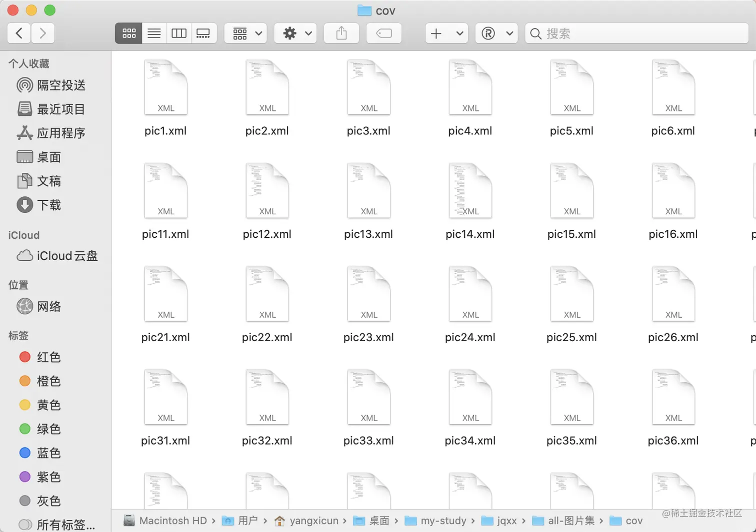Click the pic32.xml file name
The width and height of the screenshot is (756, 532).
click(x=267, y=441)
